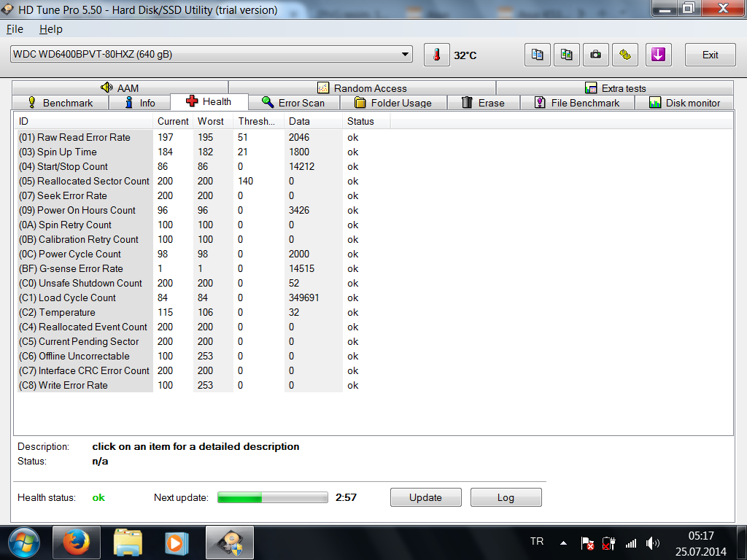Switch to the Extra tests tab
Image resolution: width=747 pixels, height=560 pixels.
[615, 88]
